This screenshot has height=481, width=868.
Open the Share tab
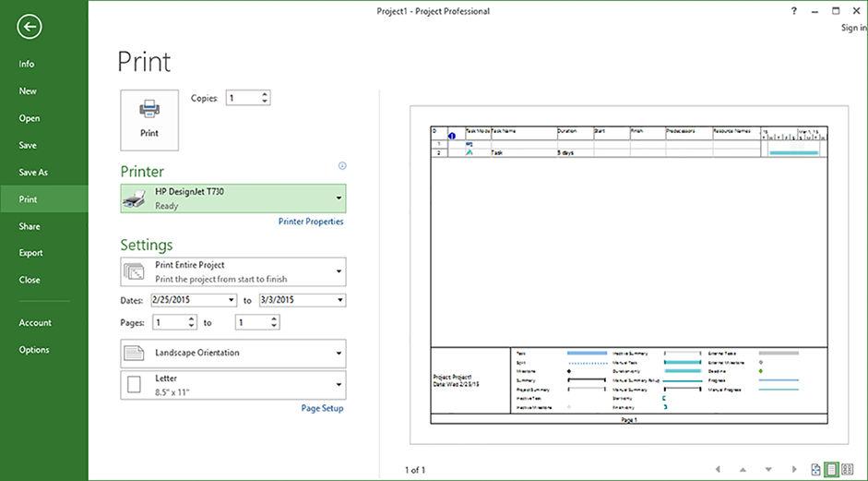tap(30, 226)
